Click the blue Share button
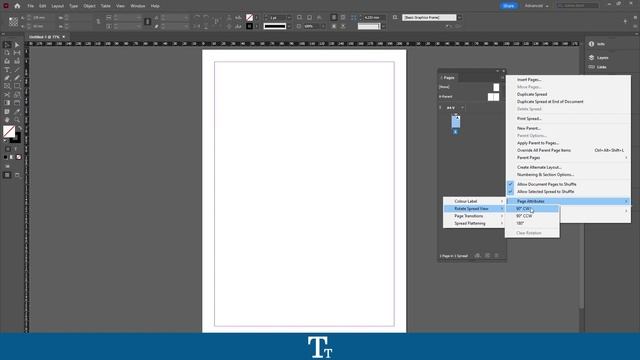The height and width of the screenshot is (360, 640). click(x=509, y=6)
